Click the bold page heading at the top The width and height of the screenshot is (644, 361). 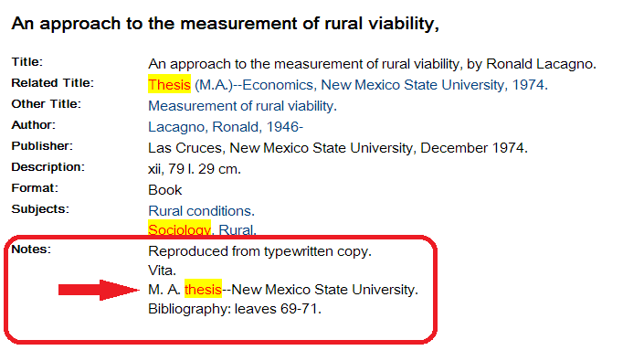coord(225,24)
